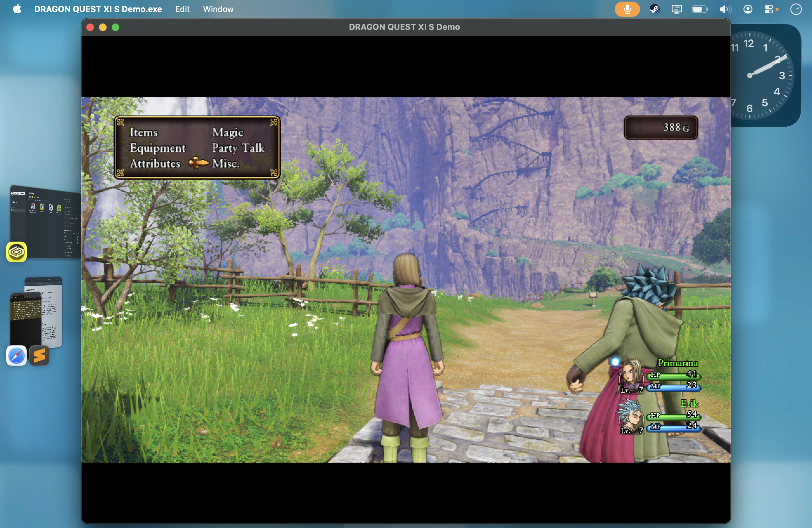The image size is (812, 528).
Task: Select Party Talk option
Action: tap(238, 148)
